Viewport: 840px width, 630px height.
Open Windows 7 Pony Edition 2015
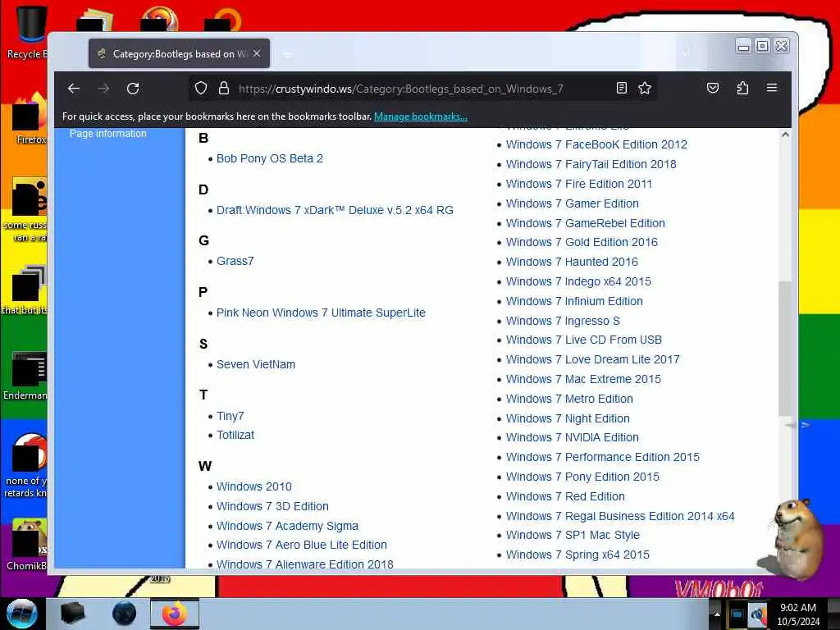click(582, 477)
